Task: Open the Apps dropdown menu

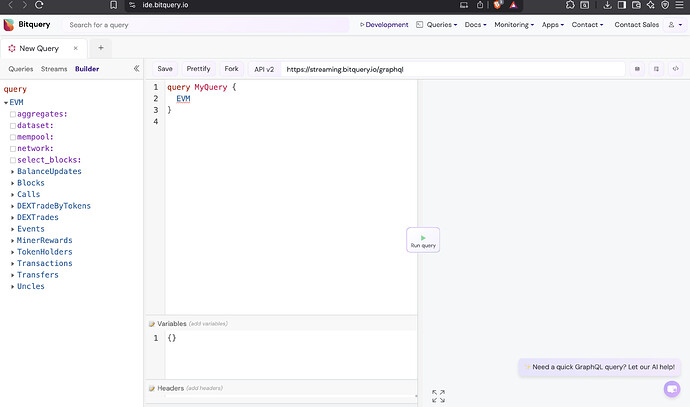Action: [553, 25]
